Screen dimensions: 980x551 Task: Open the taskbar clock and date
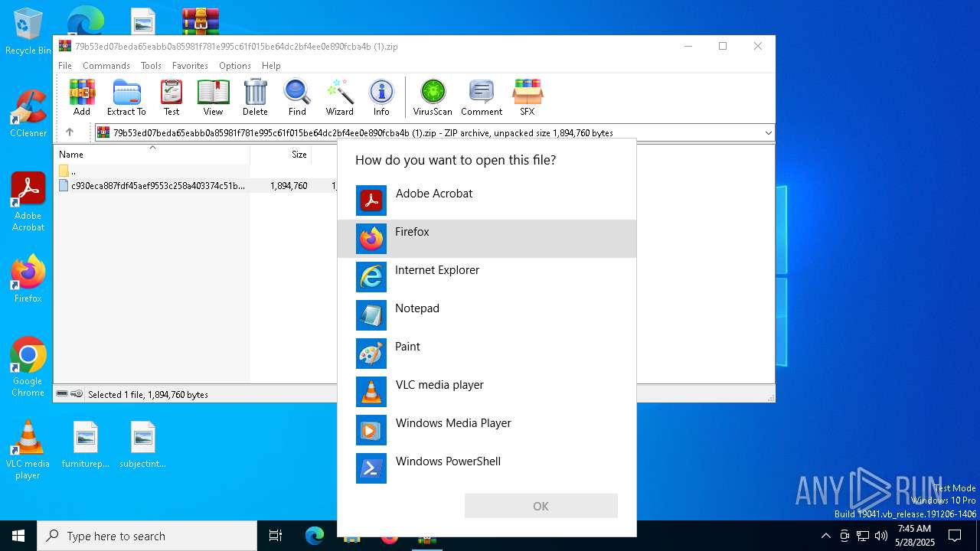click(914, 536)
